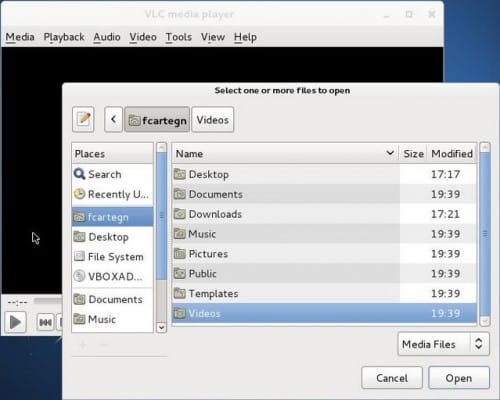Click the VLC elapsed time label
This screenshot has width=500, height=400.
point(18,302)
